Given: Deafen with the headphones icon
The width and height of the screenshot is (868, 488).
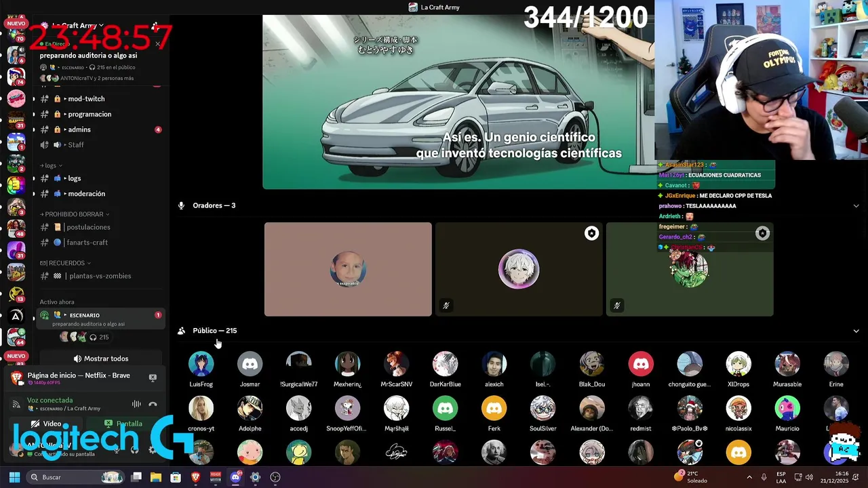Looking at the screenshot, I should coord(134,449).
